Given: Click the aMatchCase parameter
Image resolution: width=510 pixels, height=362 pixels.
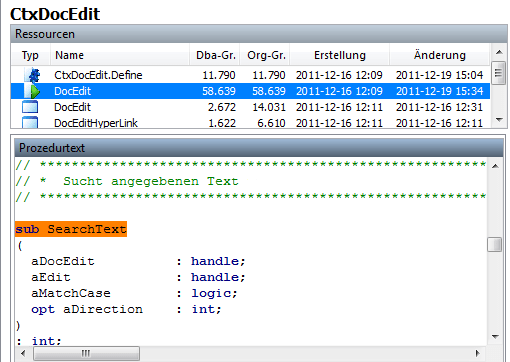Looking at the screenshot, I should click(x=71, y=293).
